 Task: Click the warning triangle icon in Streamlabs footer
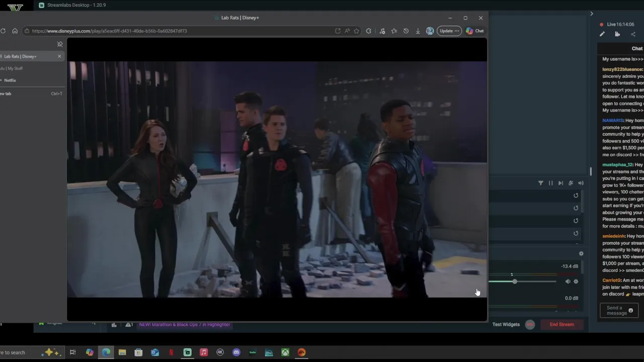[x=129, y=325]
